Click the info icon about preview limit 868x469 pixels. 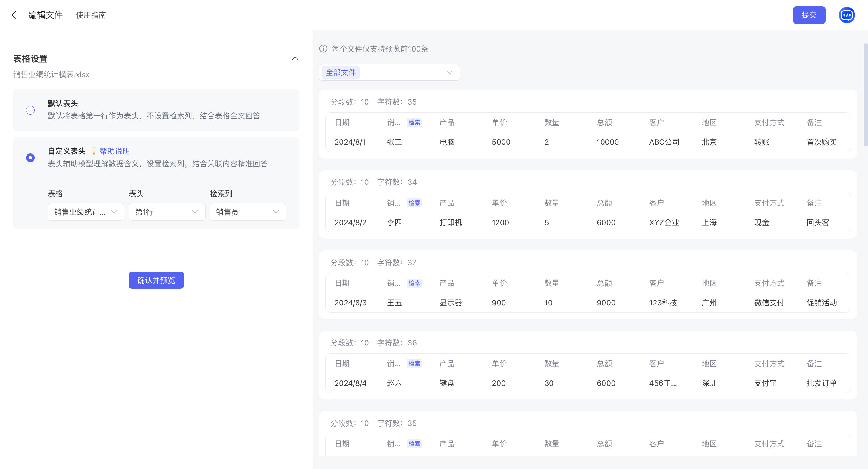click(323, 49)
